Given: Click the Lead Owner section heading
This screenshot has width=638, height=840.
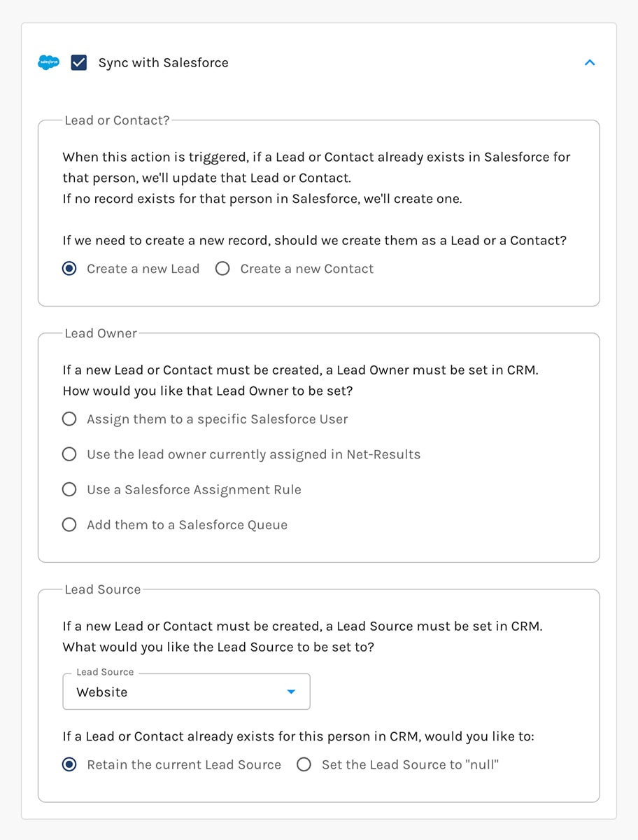Looking at the screenshot, I should click(101, 333).
